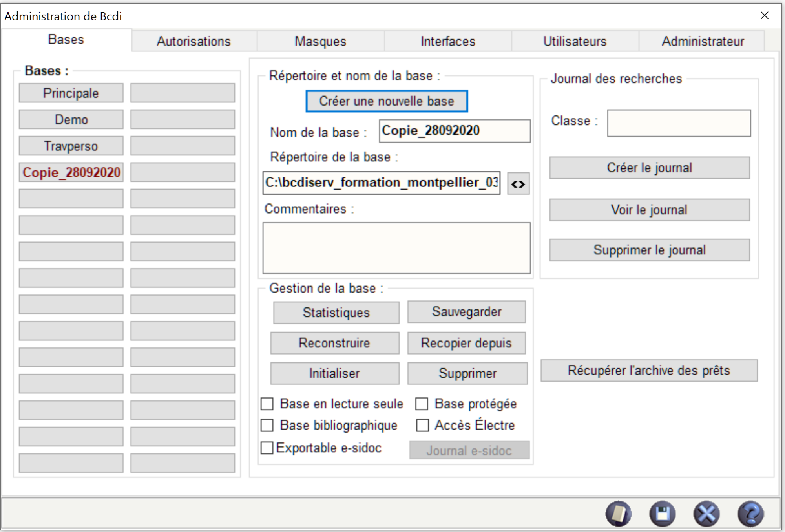Click the notebook icon in bottom bar
This screenshot has width=785, height=532.
[619, 513]
